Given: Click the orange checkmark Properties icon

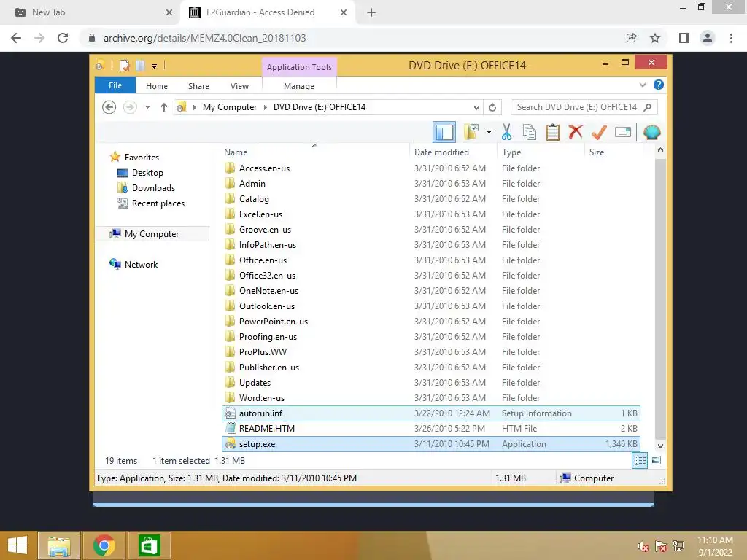Looking at the screenshot, I should pos(599,132).
